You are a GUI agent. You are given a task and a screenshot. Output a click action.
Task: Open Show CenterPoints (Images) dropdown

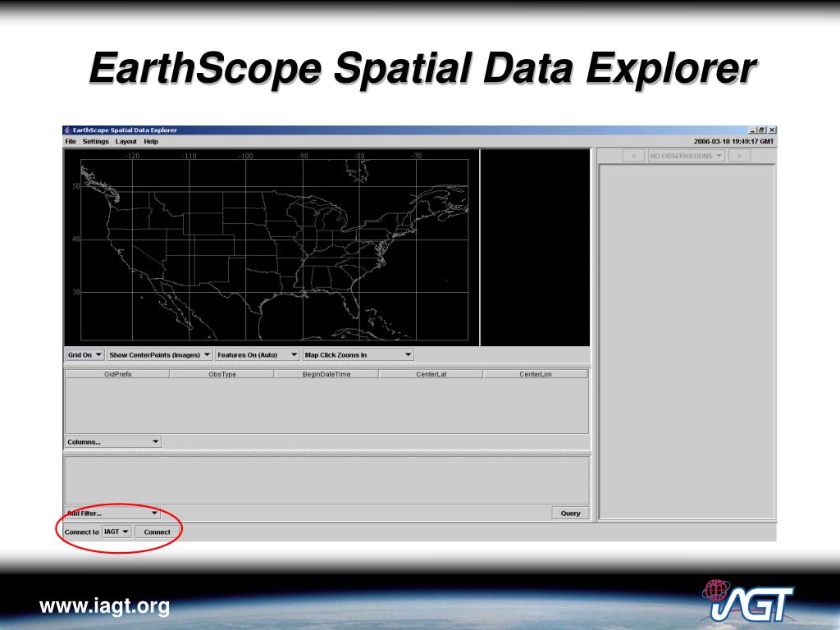click(x=160, y=354)
